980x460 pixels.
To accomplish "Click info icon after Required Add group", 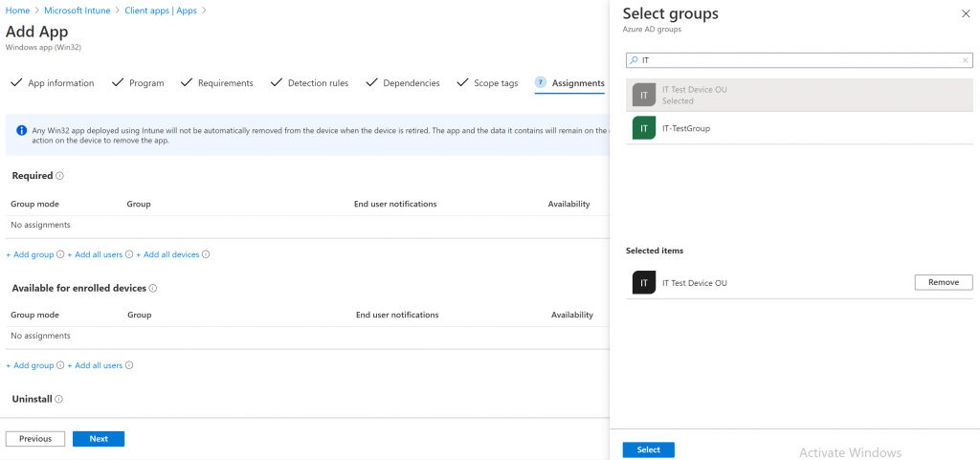I will click(60, 254).
